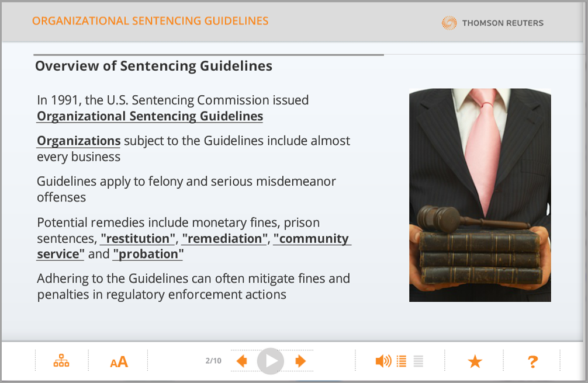Open the "remediation" definition link
588x383 pixels.
(224, 239)
